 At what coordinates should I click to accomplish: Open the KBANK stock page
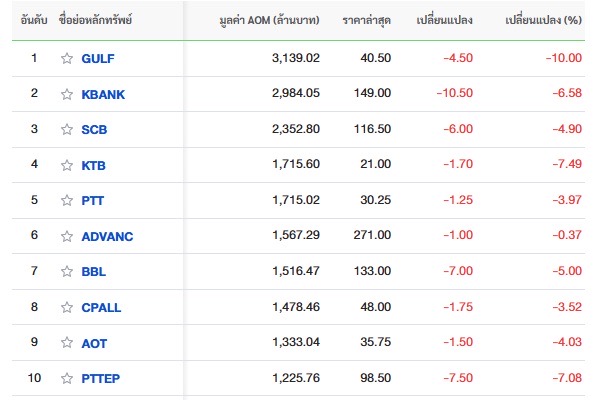click(103, 94)
